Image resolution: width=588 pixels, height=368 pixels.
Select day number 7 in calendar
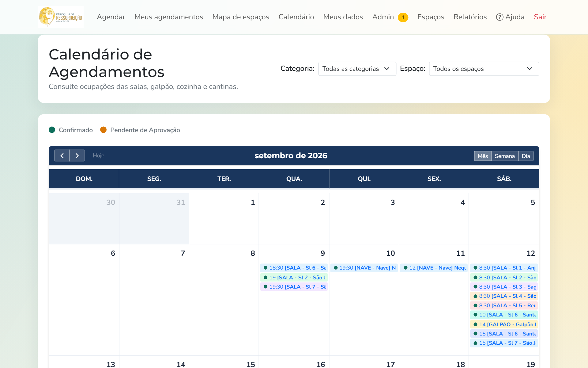tap(183, 253)
